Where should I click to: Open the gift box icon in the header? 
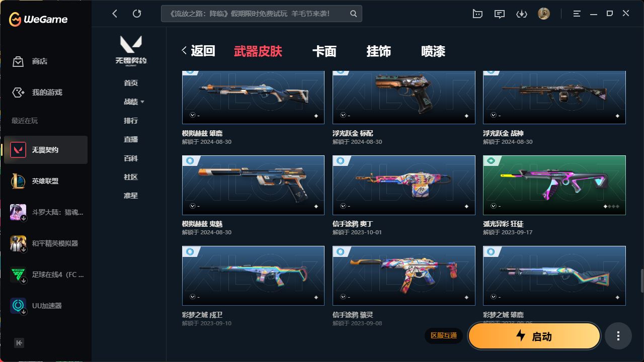(477, 14)
